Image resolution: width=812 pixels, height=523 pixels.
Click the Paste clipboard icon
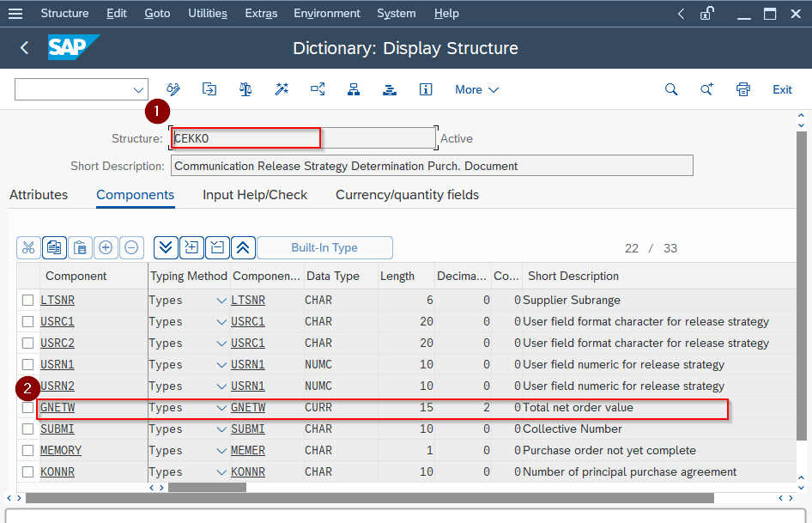(x=81, y=248)
